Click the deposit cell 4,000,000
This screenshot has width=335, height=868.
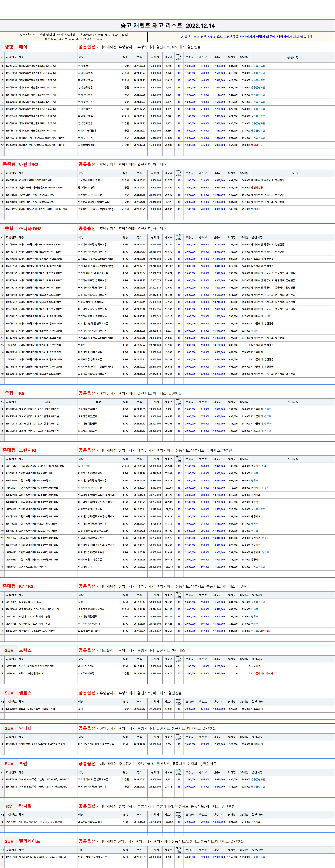(x=190, y=857)
